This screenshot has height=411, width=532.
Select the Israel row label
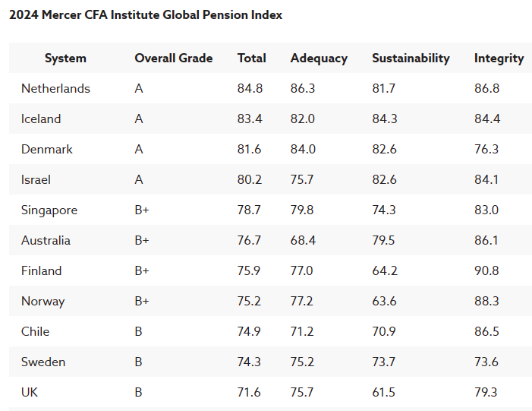(x=36, y=180)
